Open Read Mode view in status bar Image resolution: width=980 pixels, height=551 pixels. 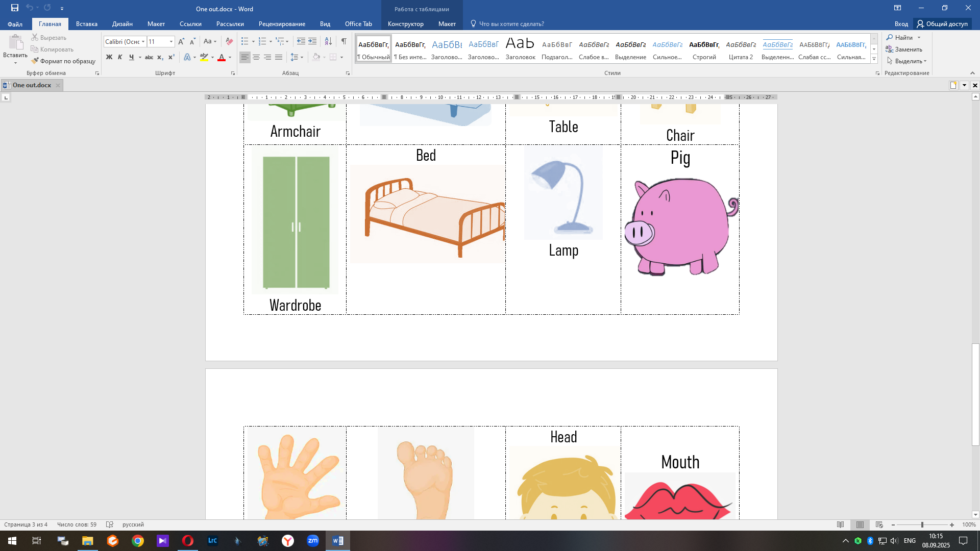[x=840, y=524]
